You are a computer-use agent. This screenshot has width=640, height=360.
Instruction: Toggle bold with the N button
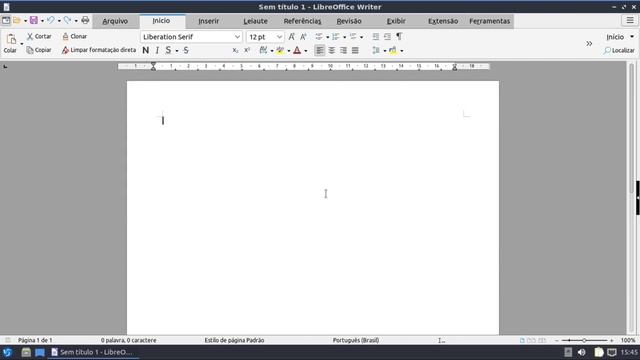pyautogui.click(x=146, y=50)
